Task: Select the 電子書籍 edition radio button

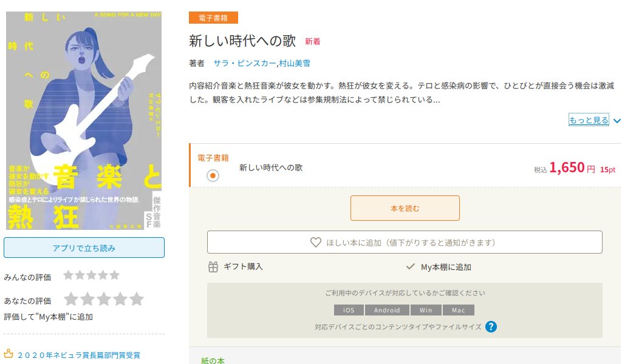Action: click(213, 175)
